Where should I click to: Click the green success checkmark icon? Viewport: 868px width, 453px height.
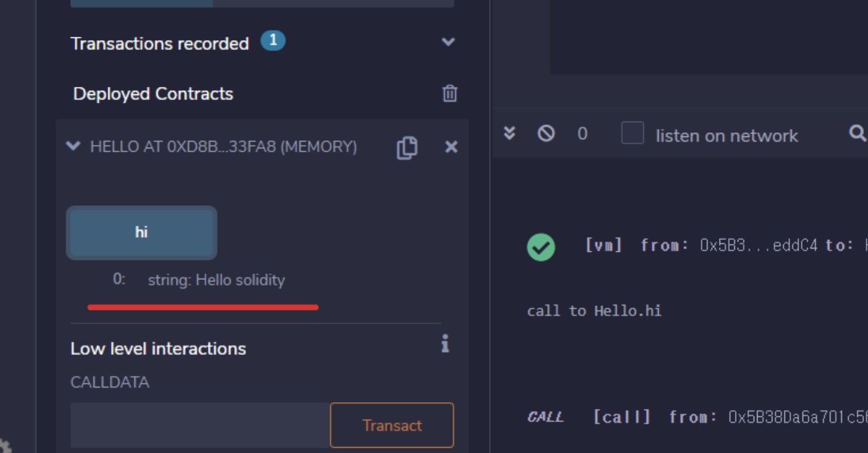541,247
